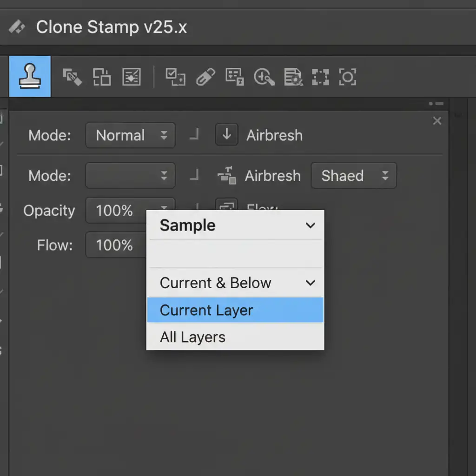Click the overlapping squares toolbar icon
Viewport: 476px width, 476px height.
(x=102, y=77)
